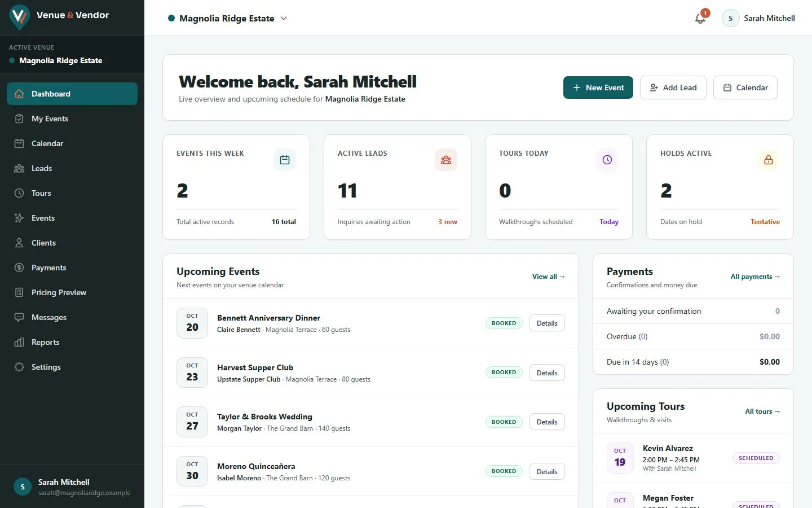Screen dimensions: 812x508
Task: Expand the Magnolia Ridge Estate venue dropdown
Action: (228, 18)
